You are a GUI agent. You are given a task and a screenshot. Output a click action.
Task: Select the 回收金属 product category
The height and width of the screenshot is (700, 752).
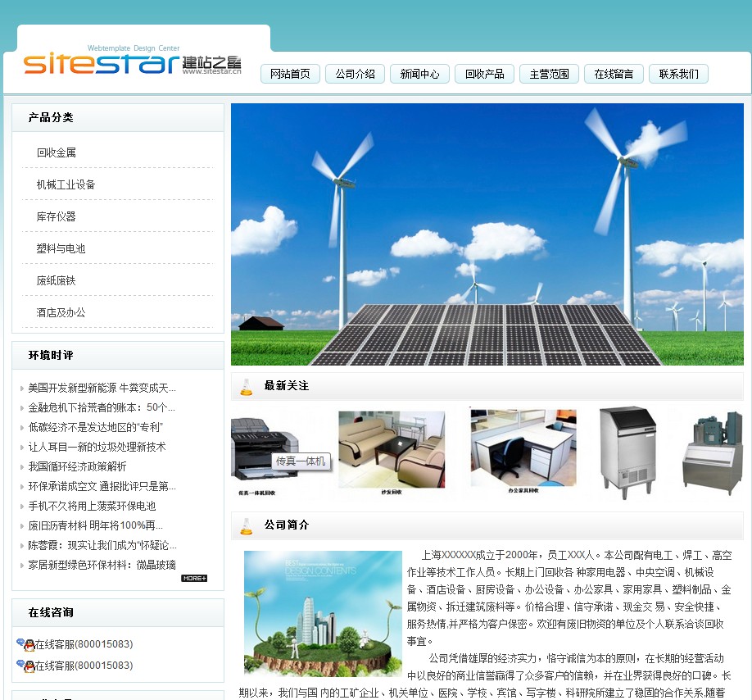57,152
